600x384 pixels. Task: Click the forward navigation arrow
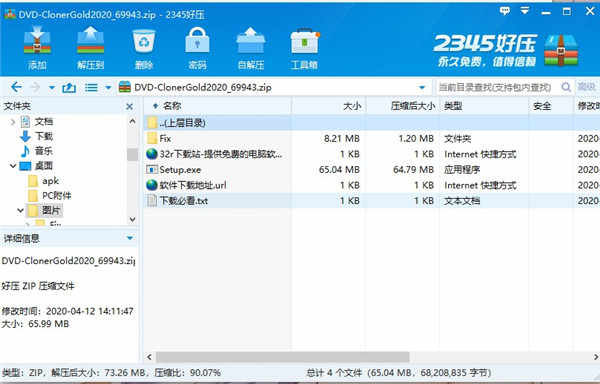[35, 88]
